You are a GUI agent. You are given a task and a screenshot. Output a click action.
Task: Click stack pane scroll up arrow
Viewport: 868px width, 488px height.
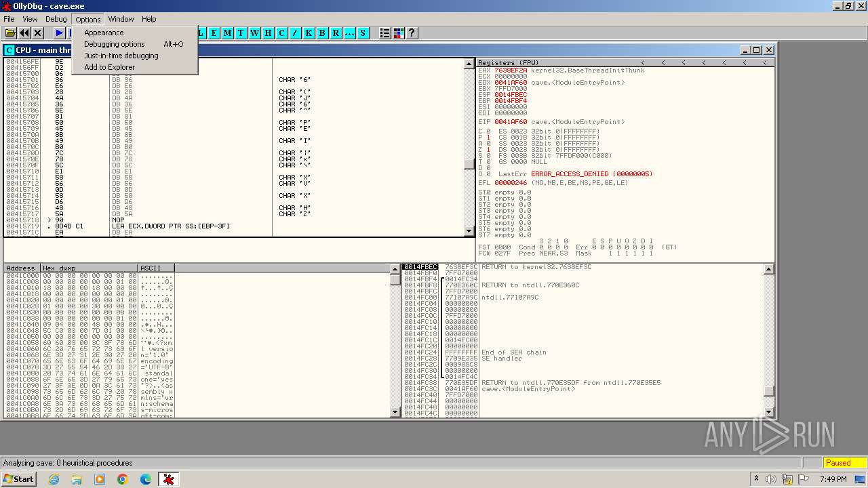(768, 269)
